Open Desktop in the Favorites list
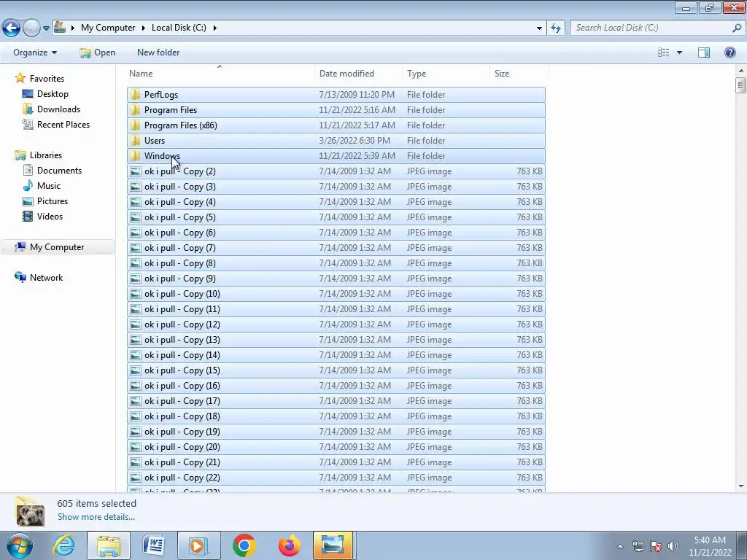Screen dimensions: 747x560 click(x=53, y=94)
